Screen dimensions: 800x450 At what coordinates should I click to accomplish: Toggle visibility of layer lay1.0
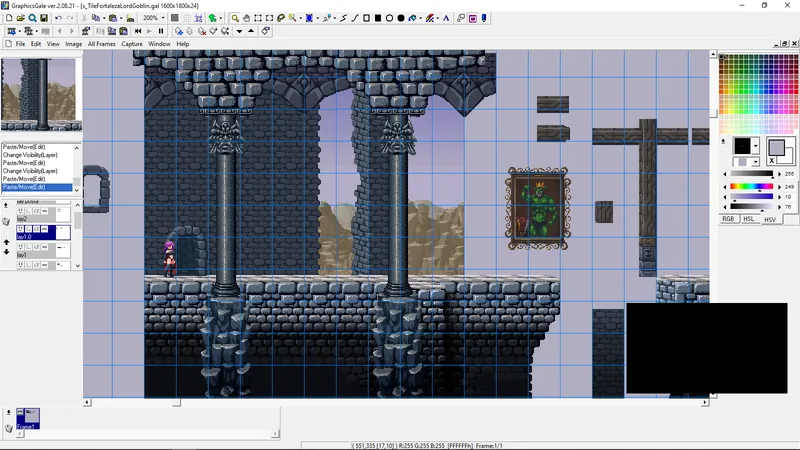click(20, 229)
